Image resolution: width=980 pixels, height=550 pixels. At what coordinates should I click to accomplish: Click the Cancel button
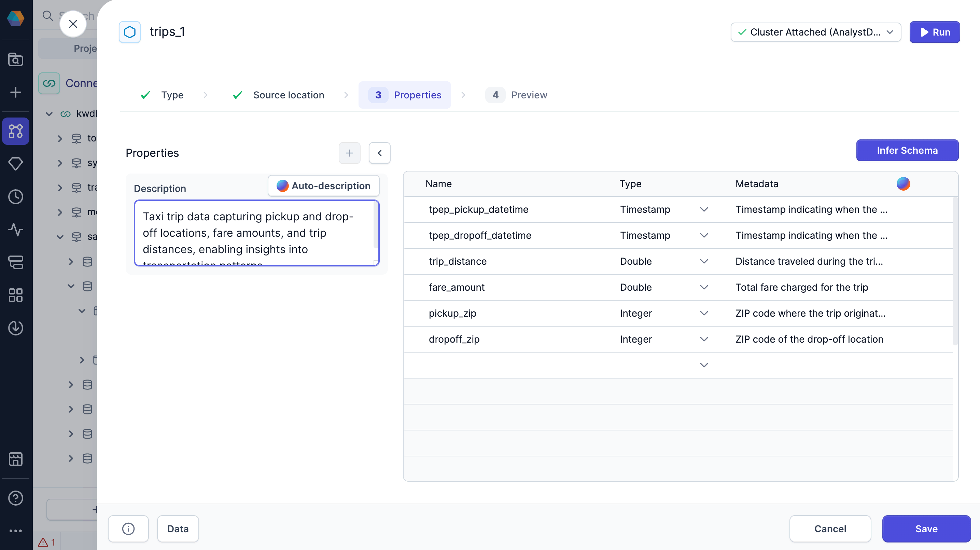point(830,528)
